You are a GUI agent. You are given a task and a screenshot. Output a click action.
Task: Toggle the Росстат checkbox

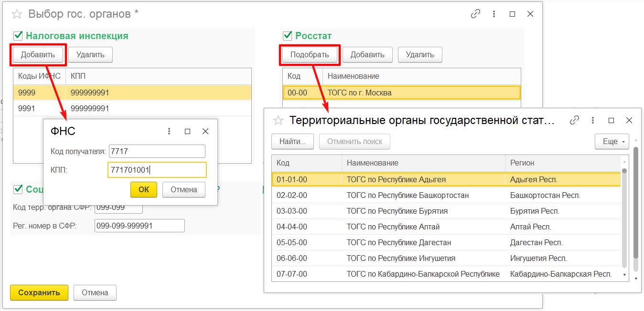tap(288, 36)
